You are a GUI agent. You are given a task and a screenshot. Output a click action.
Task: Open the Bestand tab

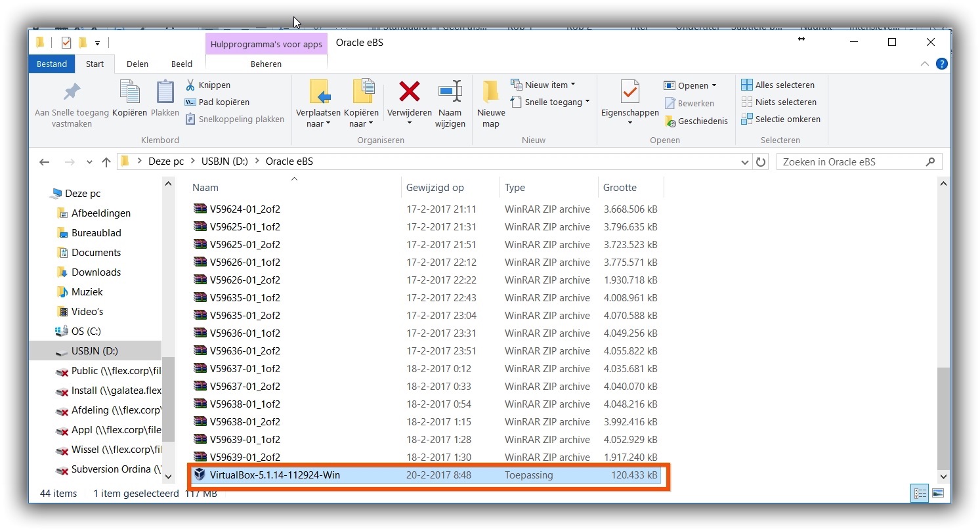click(x=52, y=64)
